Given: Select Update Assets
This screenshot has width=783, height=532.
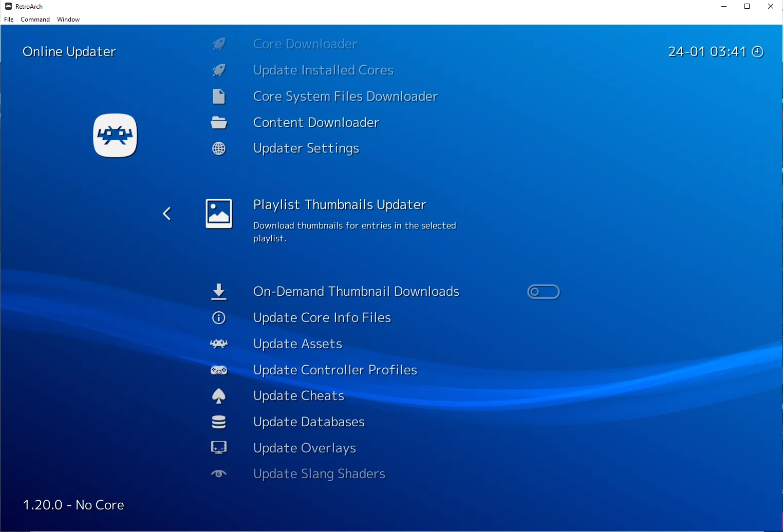Looking at the screenshot, I should click(x=297, y=344).
